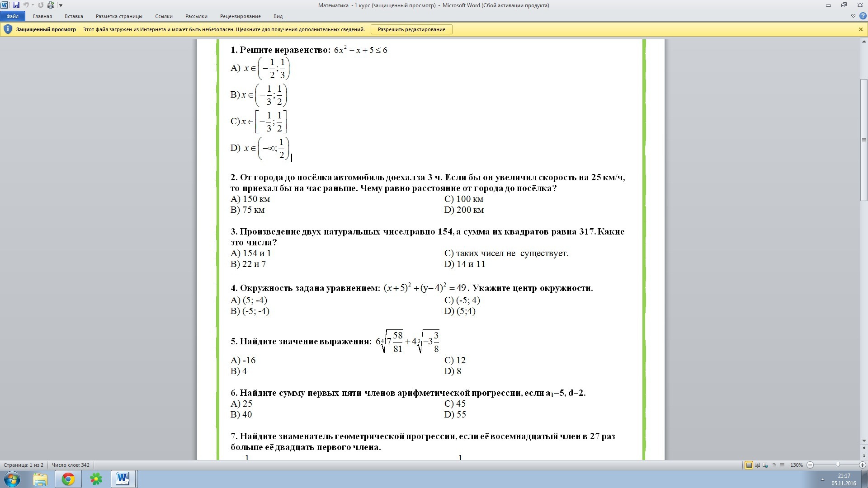The width and height of the screenshot is (868, 488).
Task: Click answer D) 200 км
Action: point(464,210)
